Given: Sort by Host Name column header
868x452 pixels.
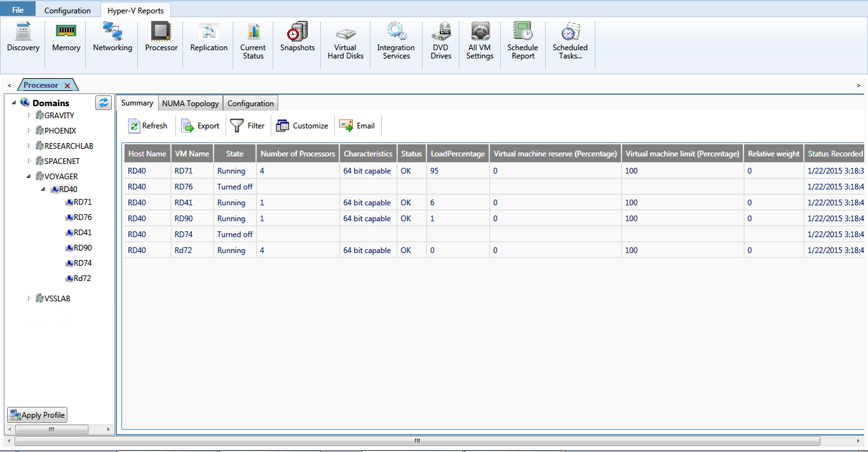Looking at the screenshot, I should 147,153.
